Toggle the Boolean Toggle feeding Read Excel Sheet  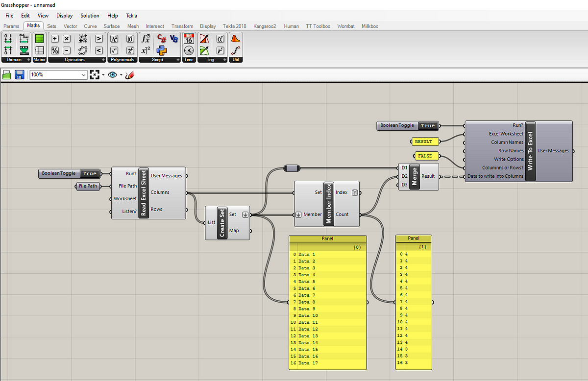click(x=89, y=173)
